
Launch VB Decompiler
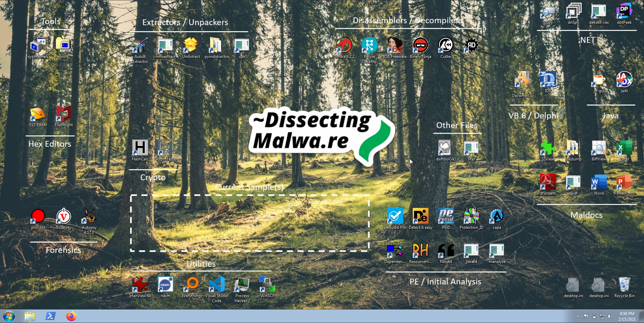(522, 84)
